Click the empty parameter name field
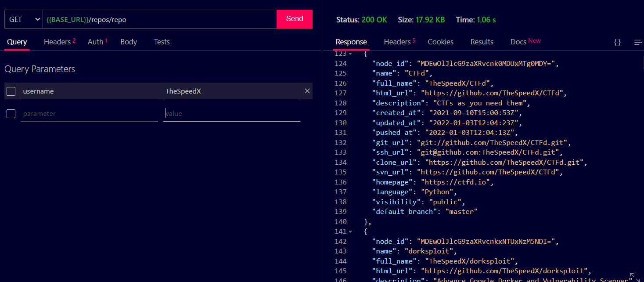The width and height of the screenshot is (644, 282). click(x=89, y=114)
